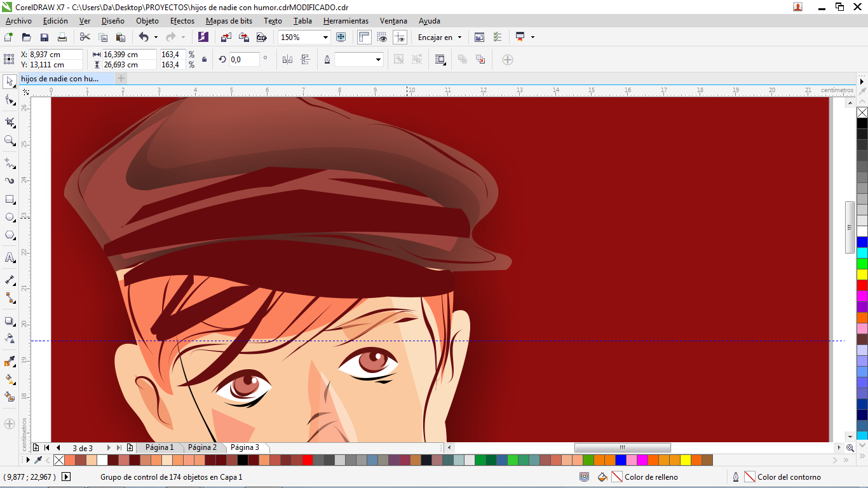Pick the Text tool
Viewport: 868px width, 488px height.
[x=10, y=257]
